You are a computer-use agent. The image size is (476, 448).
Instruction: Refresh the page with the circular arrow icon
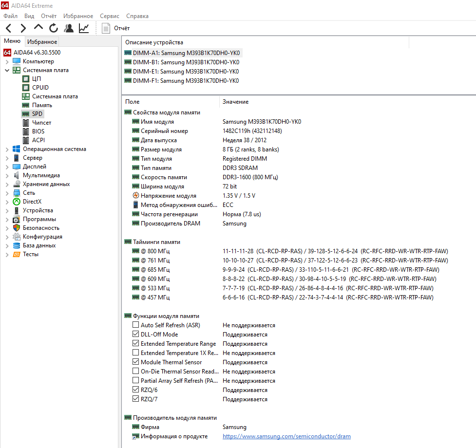pos(54,28)
